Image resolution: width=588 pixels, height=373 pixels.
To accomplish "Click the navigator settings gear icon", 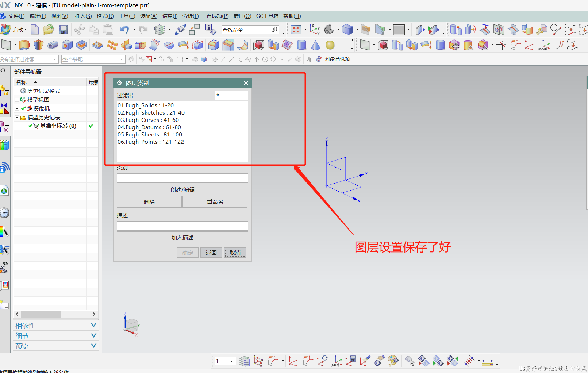I will [x=3, y=70].
